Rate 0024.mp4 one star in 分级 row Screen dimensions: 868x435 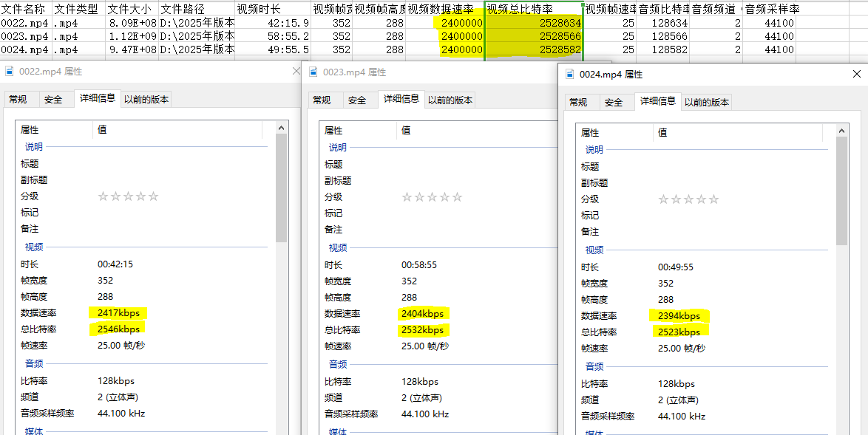click(663, 199)
